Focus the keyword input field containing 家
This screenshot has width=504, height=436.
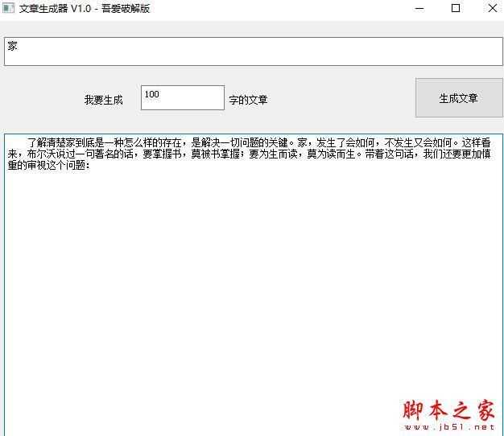pyautogui.click(x=254, y=51)
